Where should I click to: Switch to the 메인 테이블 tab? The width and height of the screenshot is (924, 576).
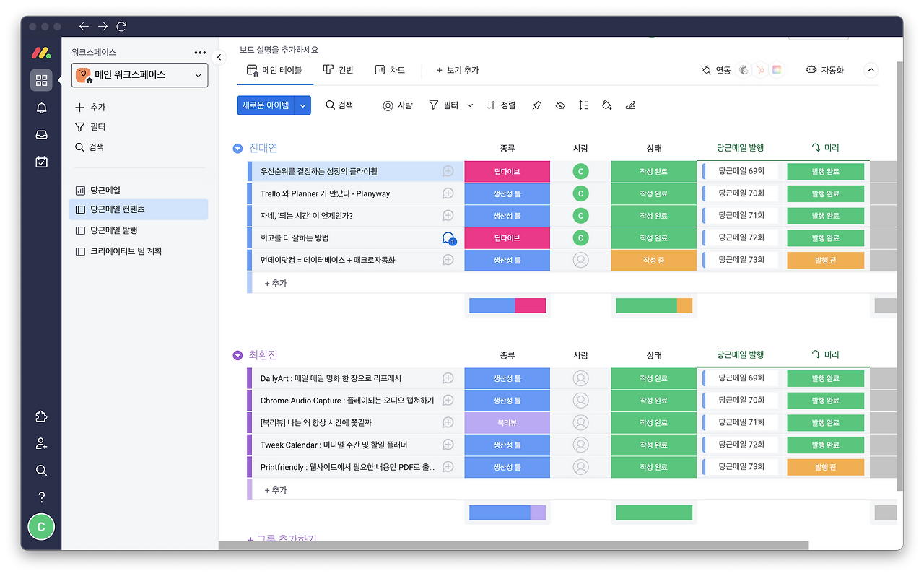tap(274, 70)
